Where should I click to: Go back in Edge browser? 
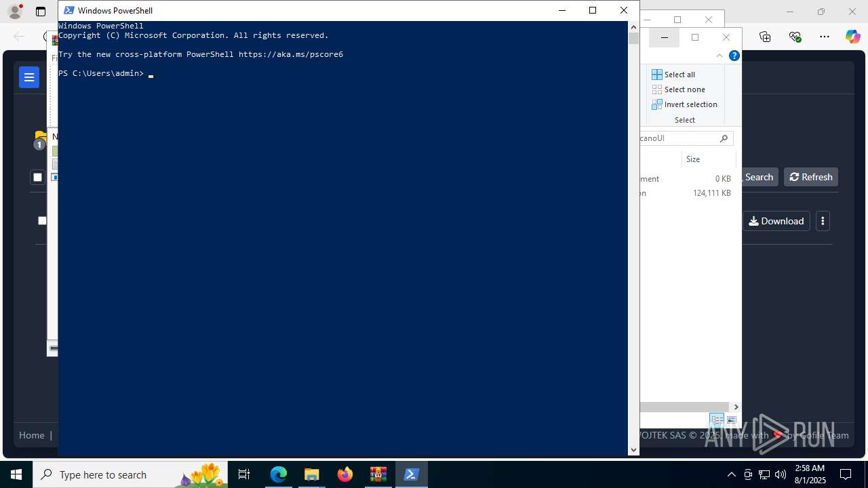pos(19,37)
